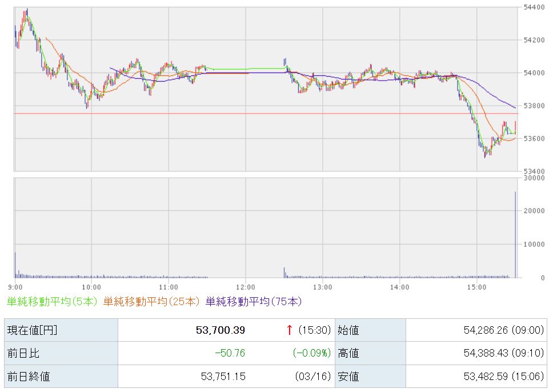Screen dimensions: 553x392
Task: Click the tall closing volume bar at 15:30
Action: 515,234
